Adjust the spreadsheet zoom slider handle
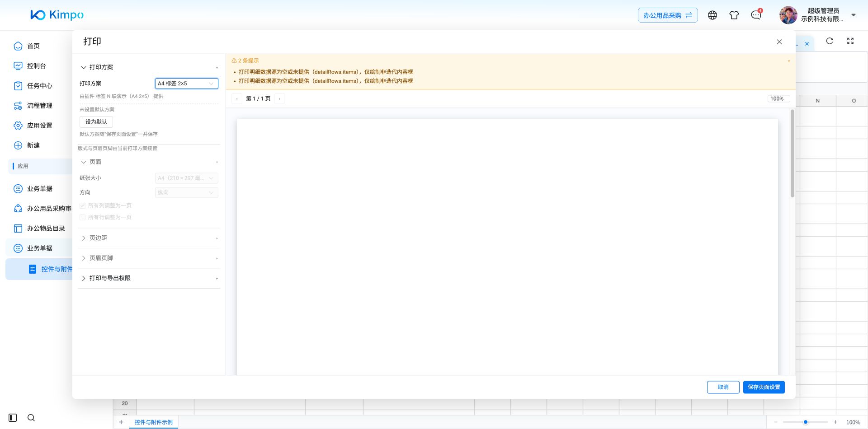 (806, 422)
